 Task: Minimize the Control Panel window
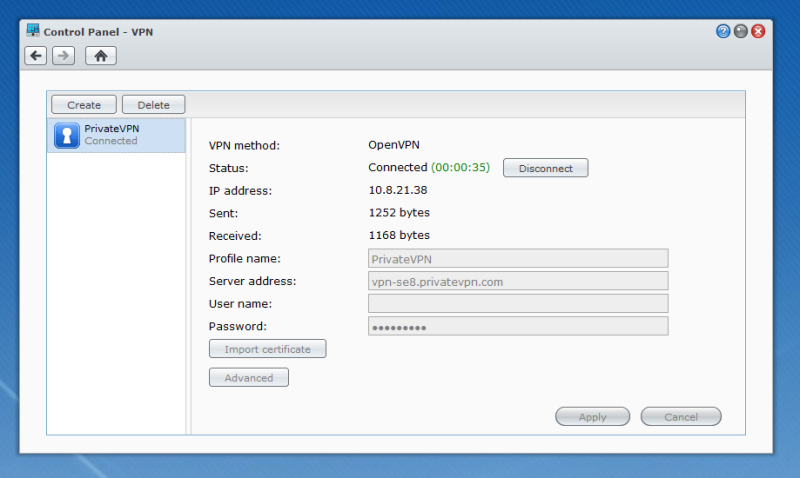tap(741, 32)
